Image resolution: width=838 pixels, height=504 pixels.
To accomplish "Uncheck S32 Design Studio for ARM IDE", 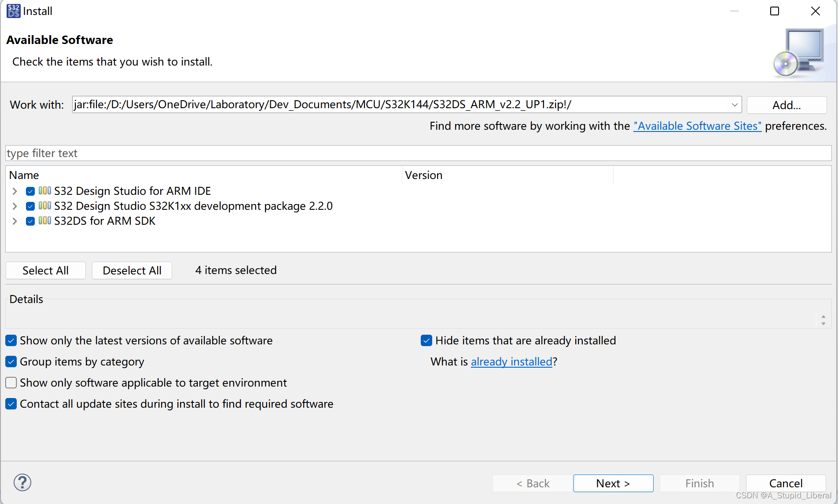I will [x=30, y=191].
